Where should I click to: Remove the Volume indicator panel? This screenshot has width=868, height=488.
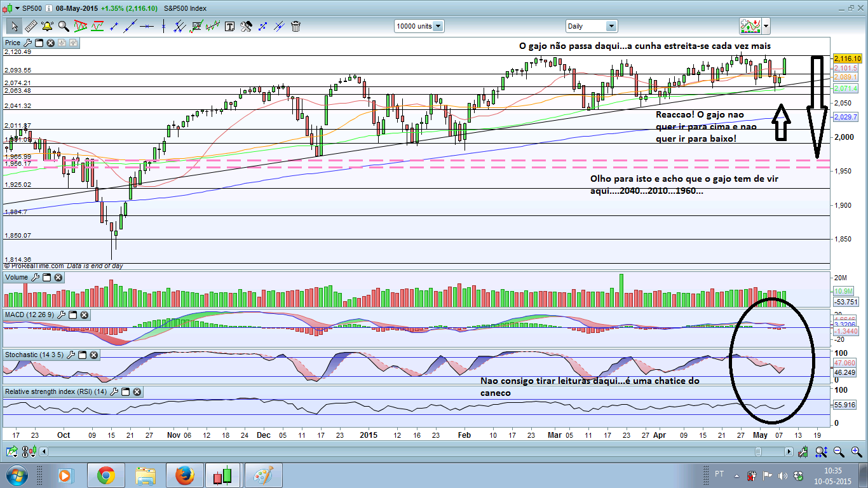click(58, 278)
